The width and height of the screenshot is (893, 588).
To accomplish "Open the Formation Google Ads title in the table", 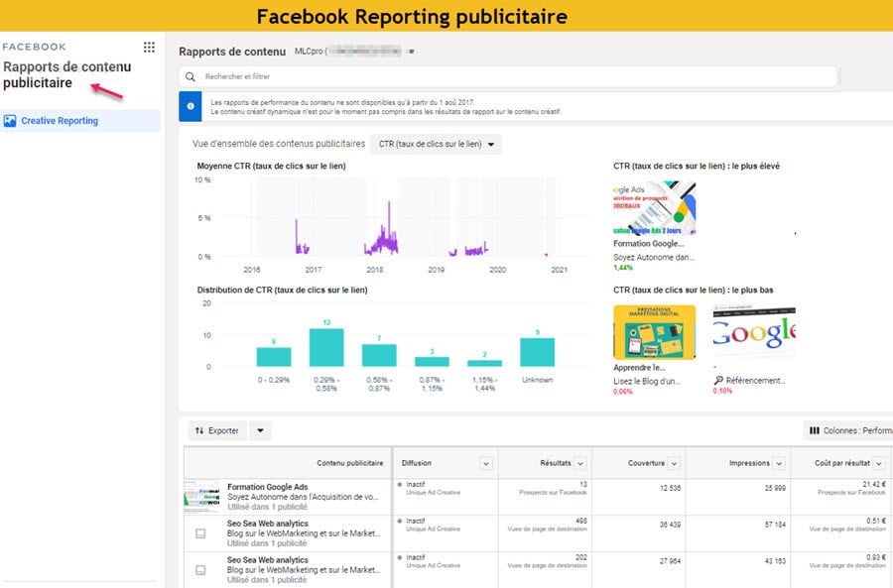I will pos(268,487).
